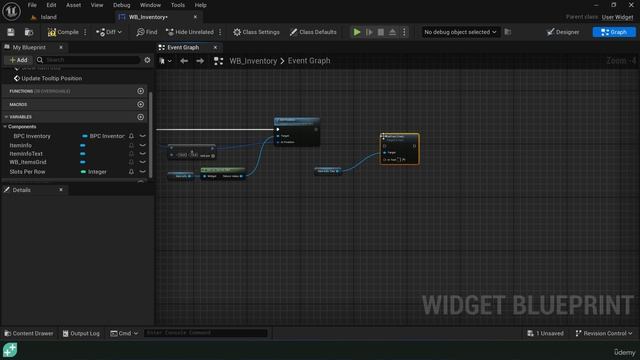Screen dimensions: 640x360
Task: Open the File menu
Action: [32, 5]
